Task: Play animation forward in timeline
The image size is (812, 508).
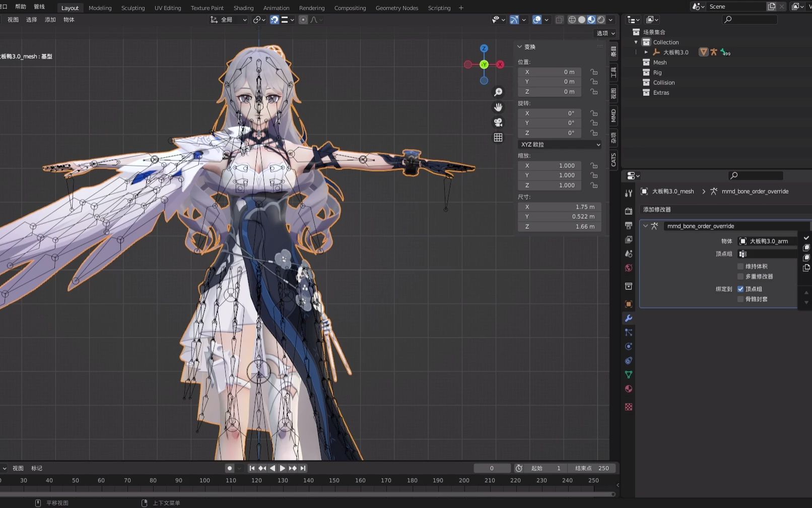Action: [283, 468]
